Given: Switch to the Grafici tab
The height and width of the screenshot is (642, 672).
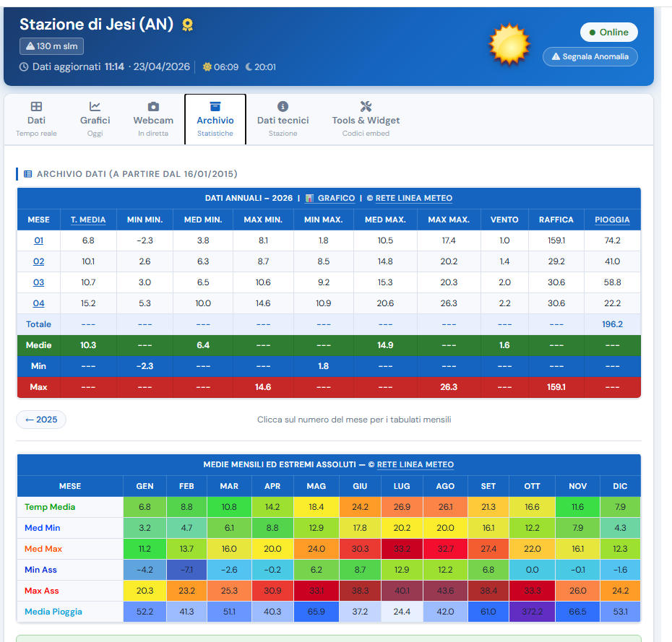Looking at the screenshot, I should point(95,119).
